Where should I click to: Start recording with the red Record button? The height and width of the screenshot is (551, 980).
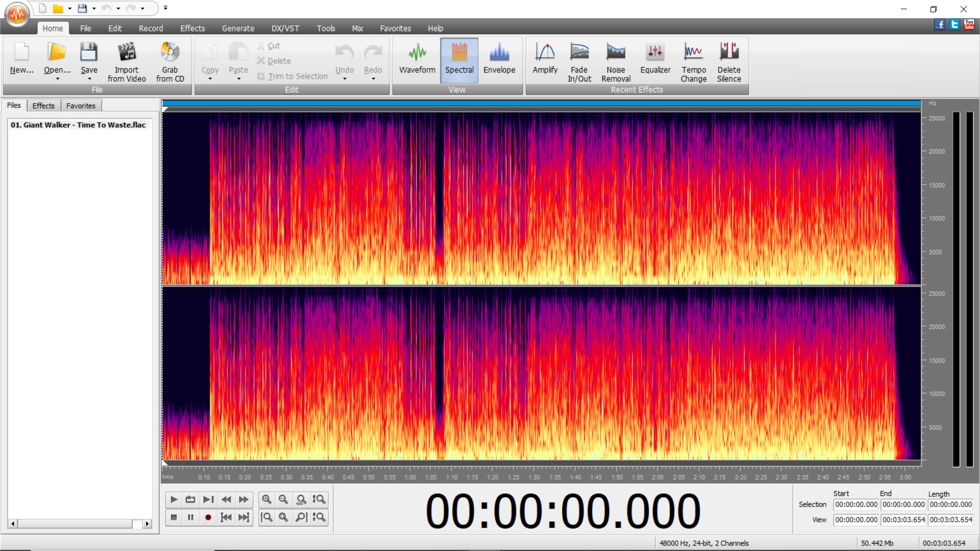pos(208,517)
